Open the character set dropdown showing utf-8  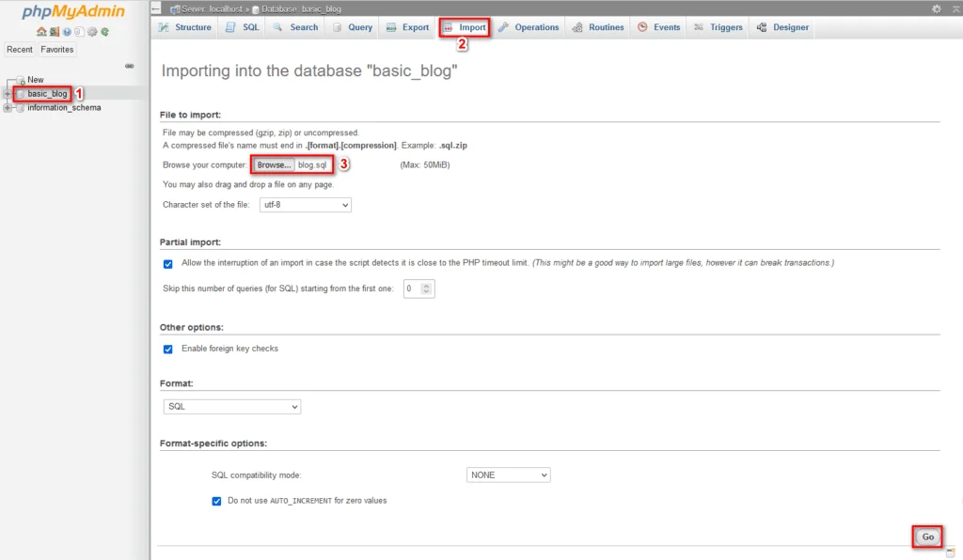(306, 205)
